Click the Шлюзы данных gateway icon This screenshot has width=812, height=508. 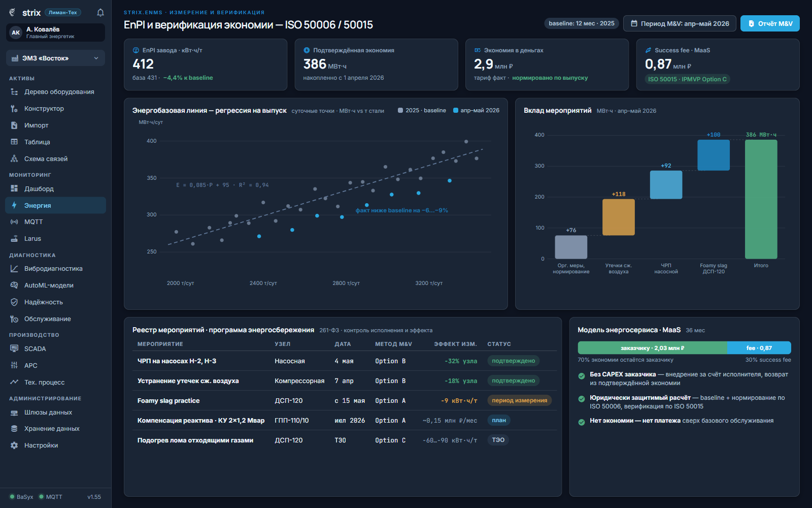[x=14, y=412]
